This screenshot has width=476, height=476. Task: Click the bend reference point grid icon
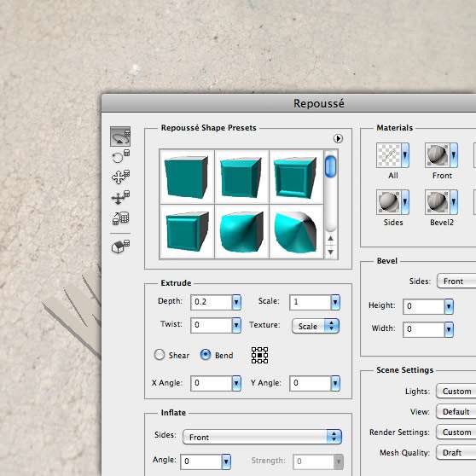pos(259,355)
